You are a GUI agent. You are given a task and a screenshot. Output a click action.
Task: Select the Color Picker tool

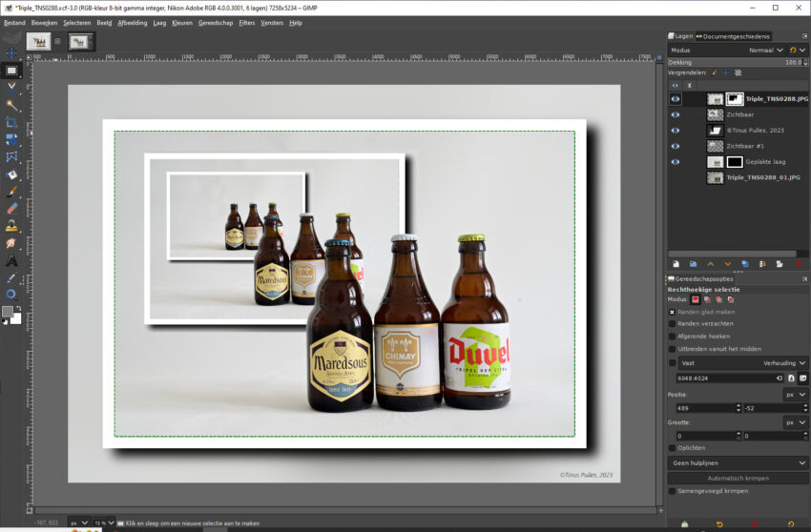click(11, 278)
